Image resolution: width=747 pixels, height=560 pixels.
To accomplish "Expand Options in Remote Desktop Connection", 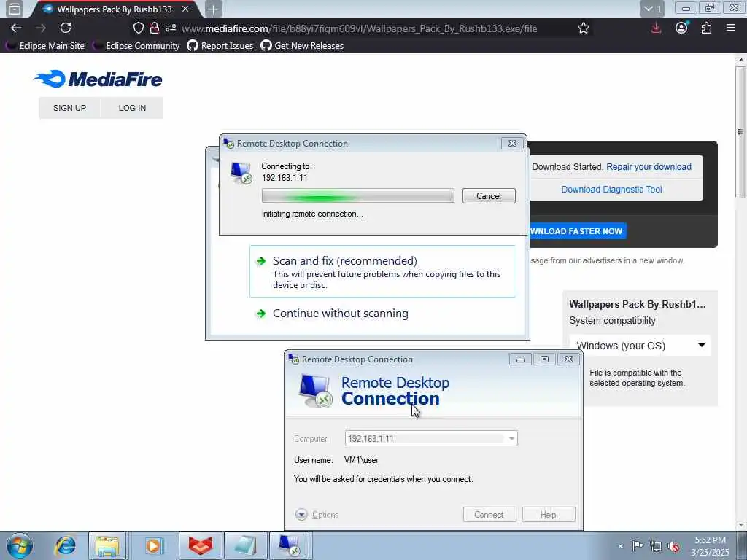I will pyautogui.click(x=317, y=515).
